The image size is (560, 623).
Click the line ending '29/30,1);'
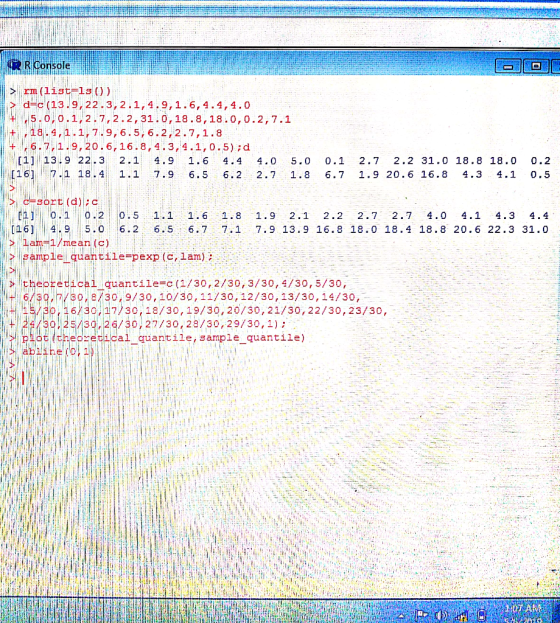154,324
